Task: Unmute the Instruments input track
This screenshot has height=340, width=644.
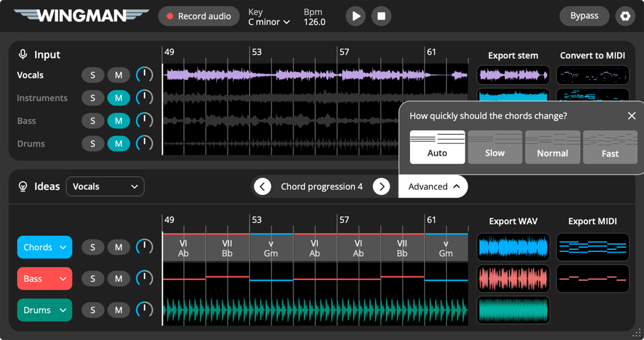Action: [119, 98]
